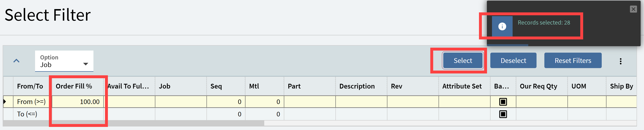644x130 pixels.
Task: Click the Option dropdown arrow
Action: pyautogui.click(x=86, y=64)
